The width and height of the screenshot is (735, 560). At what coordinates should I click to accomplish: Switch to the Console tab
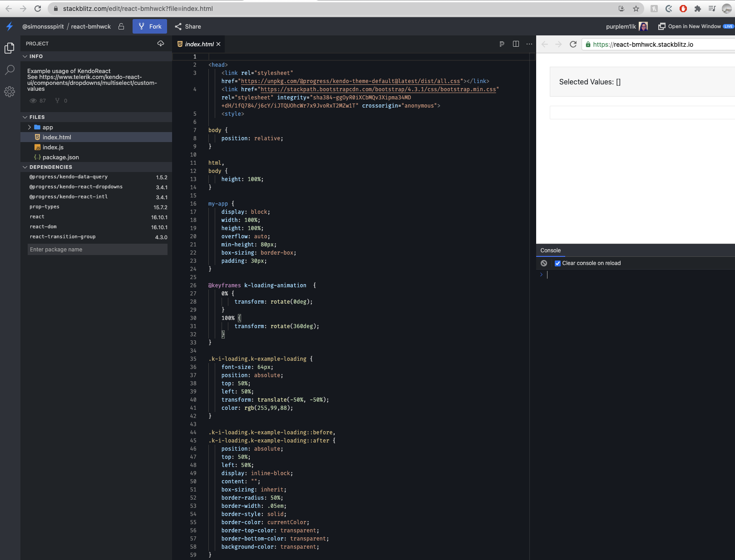(550, 250)
